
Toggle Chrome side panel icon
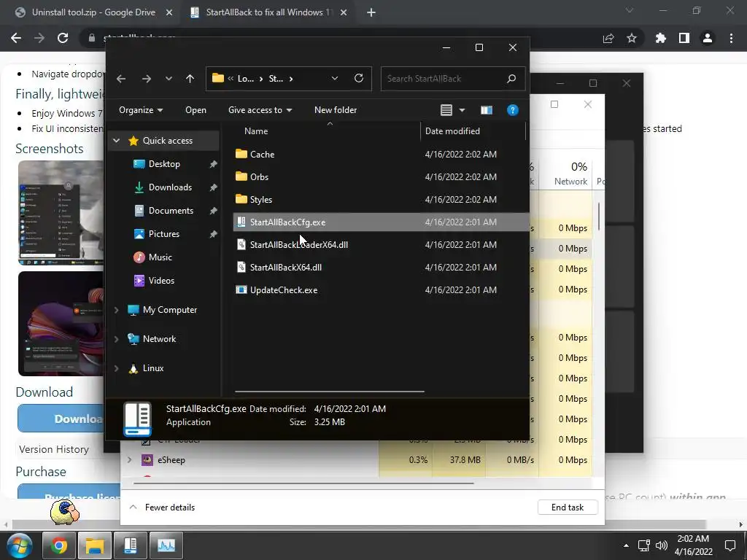pos(684,38)
